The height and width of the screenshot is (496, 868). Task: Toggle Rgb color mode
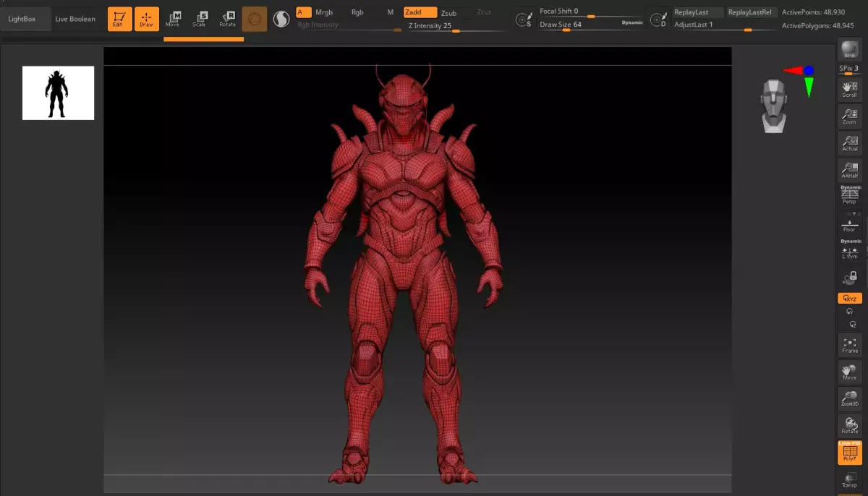pos(357,12)
